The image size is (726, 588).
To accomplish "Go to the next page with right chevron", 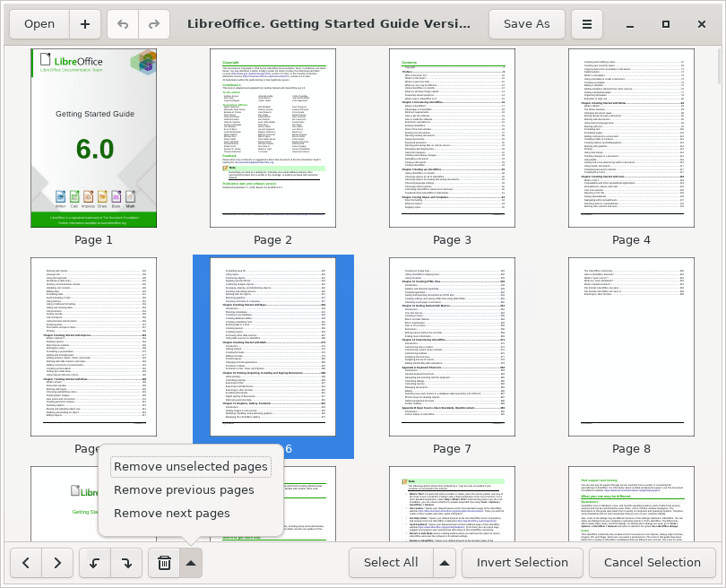I will tap(57, 563).
